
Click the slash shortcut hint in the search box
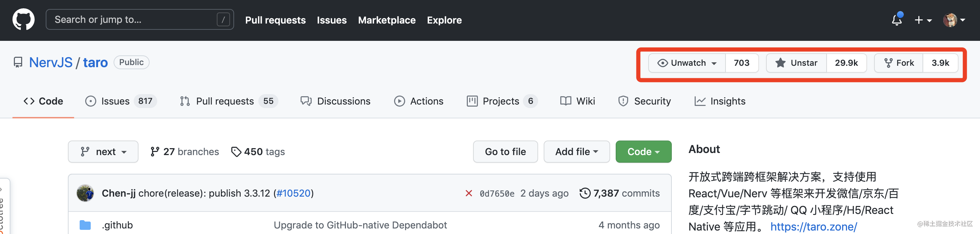click(223, 19)
